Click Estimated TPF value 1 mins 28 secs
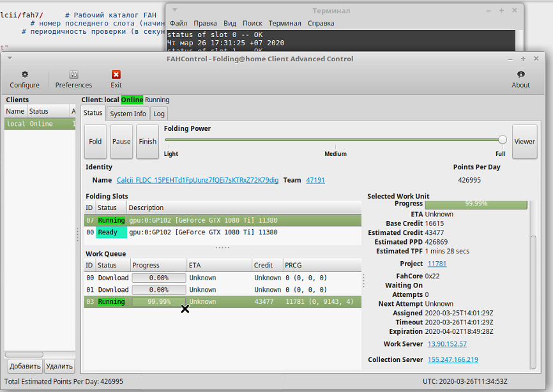This screenshot has height=392, width=553. click(x=447, y=251)
